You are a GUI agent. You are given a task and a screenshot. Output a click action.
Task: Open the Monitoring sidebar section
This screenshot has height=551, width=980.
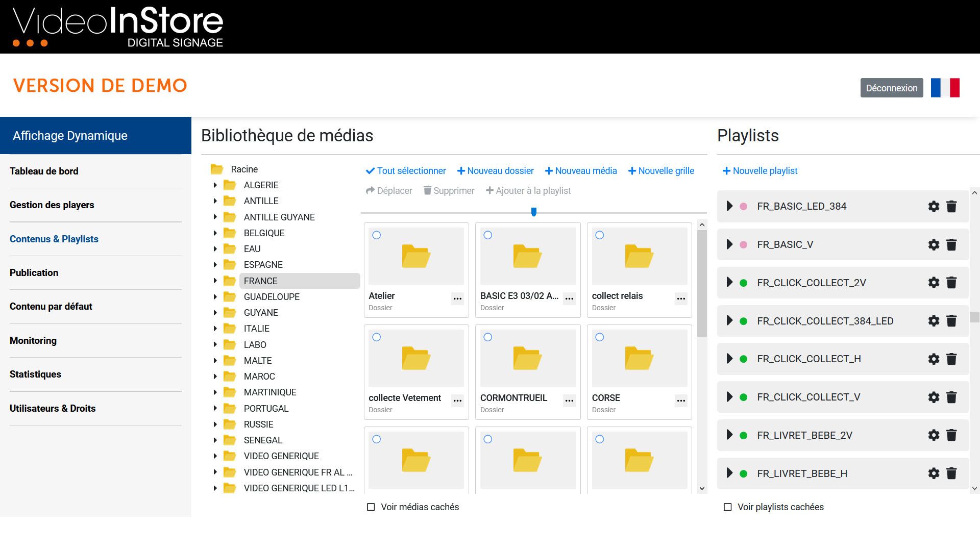33,340
